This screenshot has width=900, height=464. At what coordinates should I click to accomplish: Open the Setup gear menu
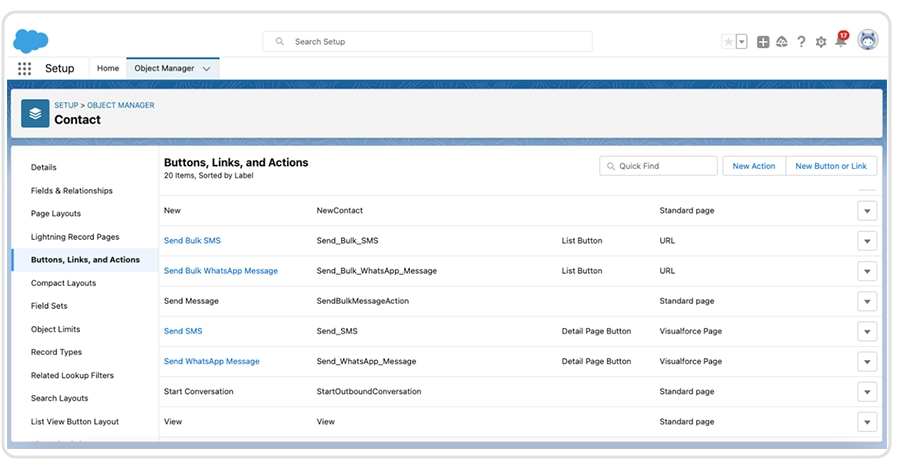[821, 42]
